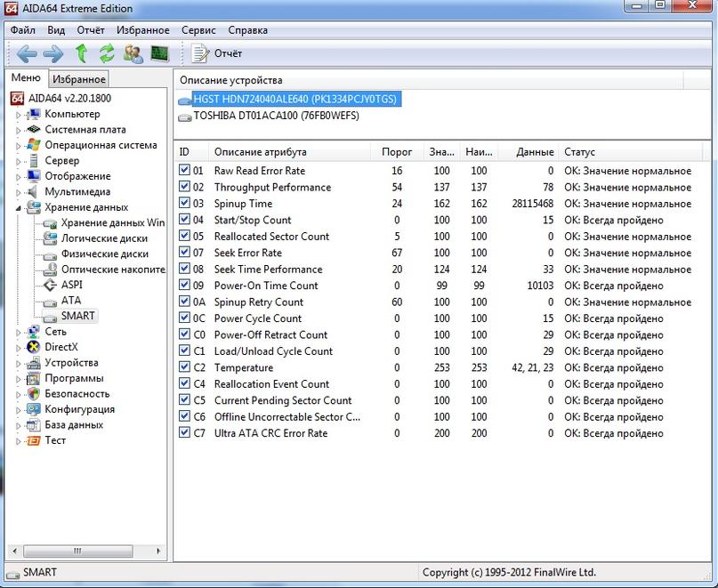Image resolution: width=718 pixels, height=588 pixels.
Task: Open Логические диски in the tree
Action: click(104, 238)
